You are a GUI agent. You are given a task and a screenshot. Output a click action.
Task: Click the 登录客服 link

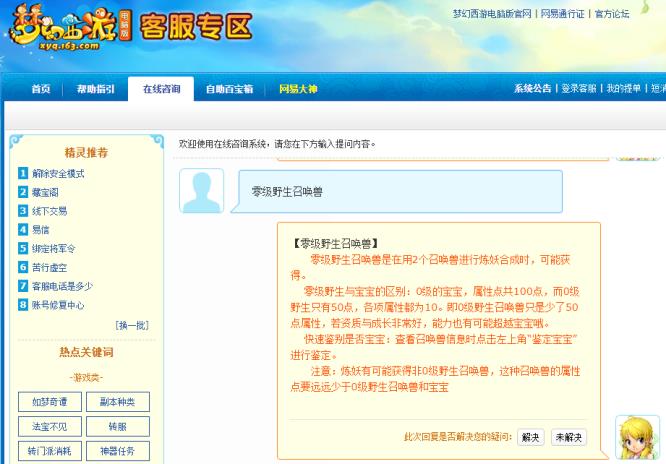pos(578,89)
